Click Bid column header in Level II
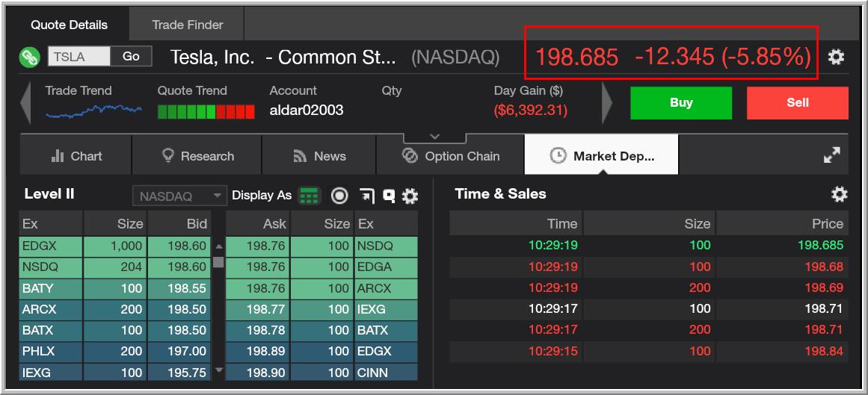This screenshot has height=395, width=868. tap(179, 223)
